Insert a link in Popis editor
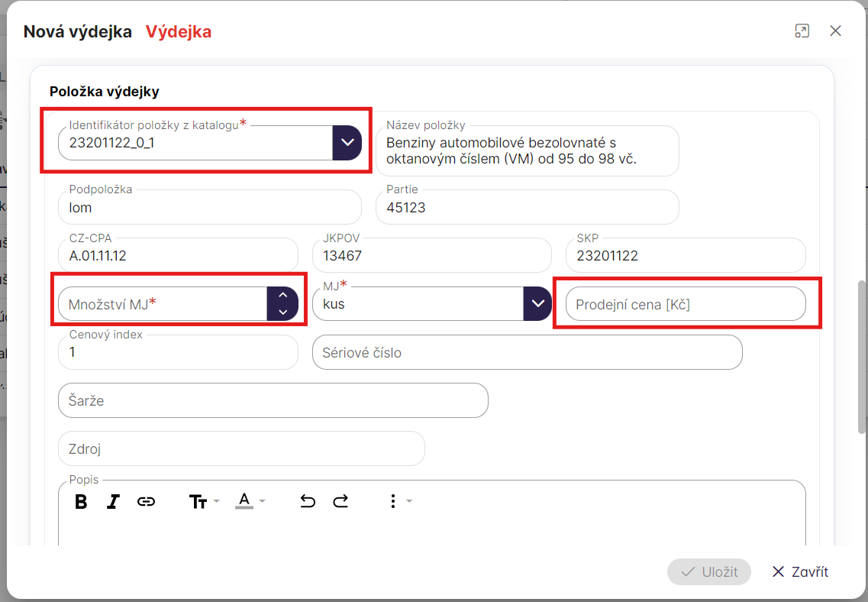868x602 pixels. 146,501
